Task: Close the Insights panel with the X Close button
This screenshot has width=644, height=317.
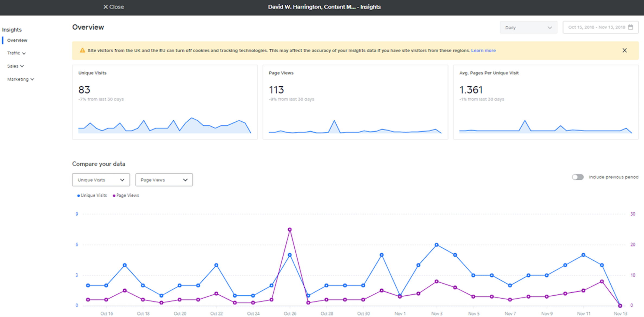Action: (x=113, y=7)
